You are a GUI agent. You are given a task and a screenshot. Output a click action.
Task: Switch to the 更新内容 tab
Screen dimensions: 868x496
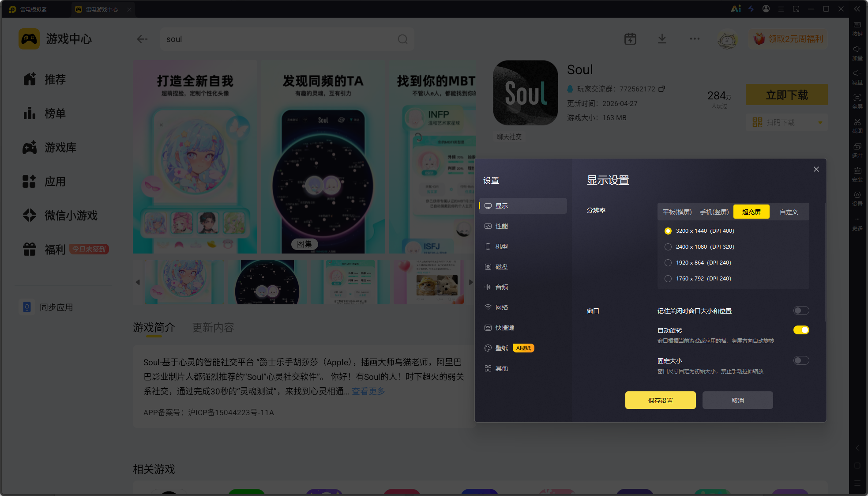[x=213, y=328]
